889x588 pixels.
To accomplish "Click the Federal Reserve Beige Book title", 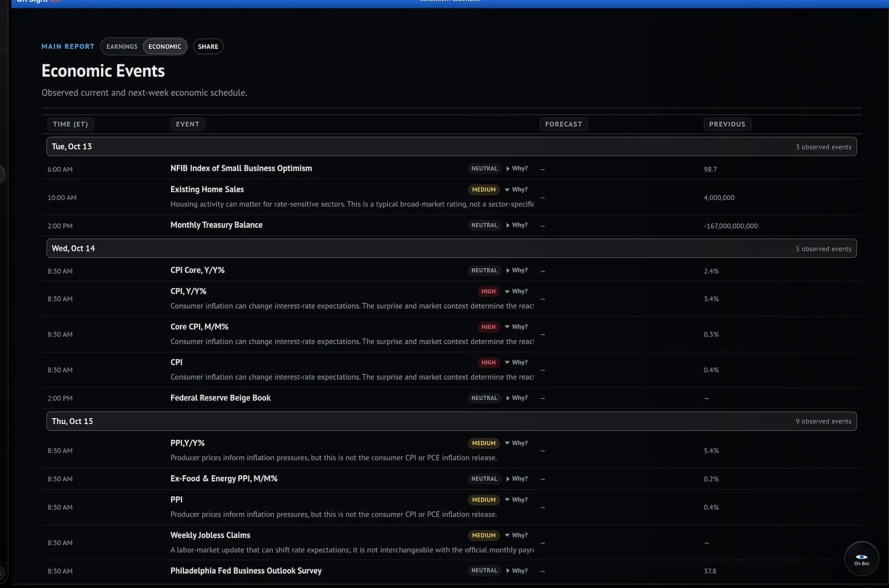I will 221,398.
